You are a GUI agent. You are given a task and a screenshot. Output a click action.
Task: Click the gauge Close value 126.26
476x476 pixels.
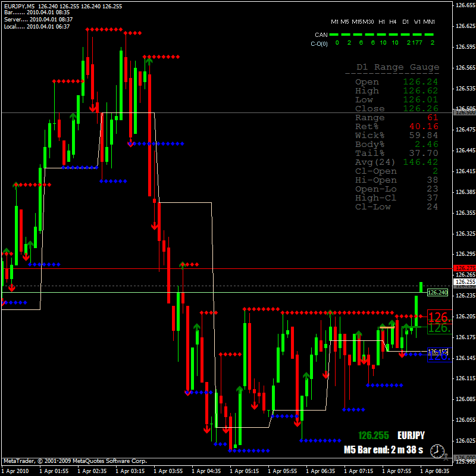pos(421,109)
